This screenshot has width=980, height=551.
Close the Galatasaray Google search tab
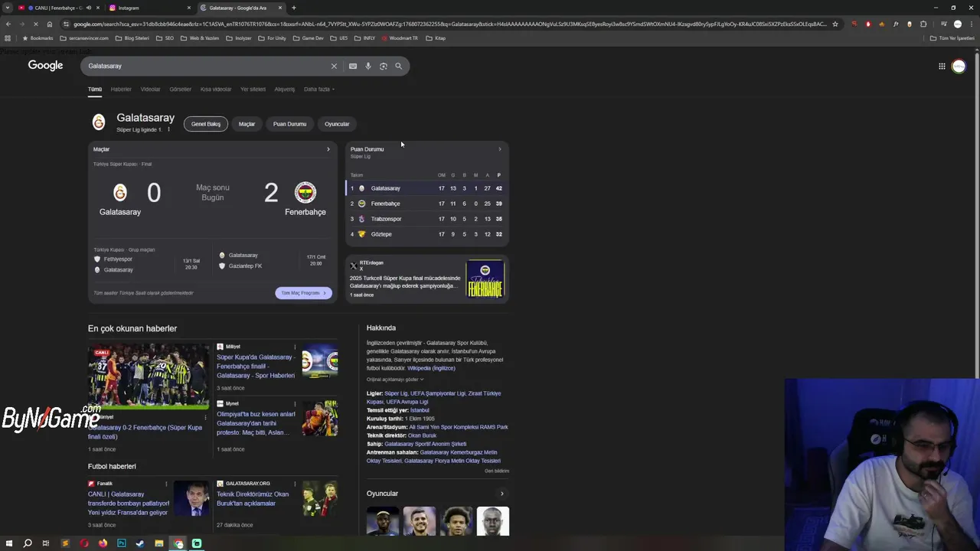(280, 8)
